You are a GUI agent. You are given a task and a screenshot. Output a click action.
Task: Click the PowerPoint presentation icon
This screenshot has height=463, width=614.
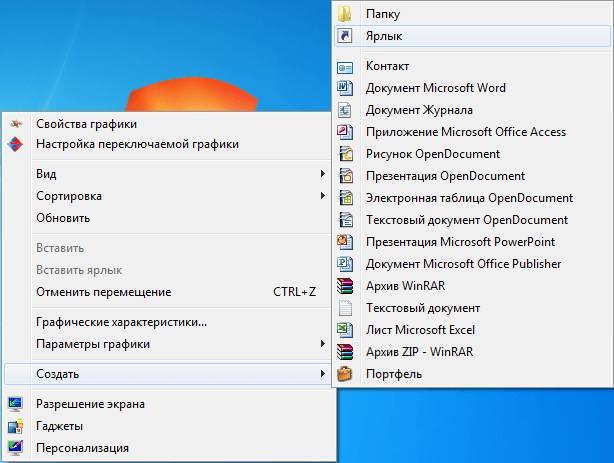coord(345,242)
